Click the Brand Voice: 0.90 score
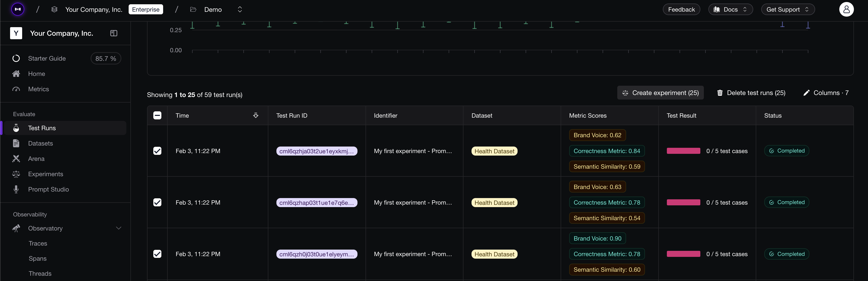Image resolution: width=868 pixels, height=281 pixels. [597, 238]
